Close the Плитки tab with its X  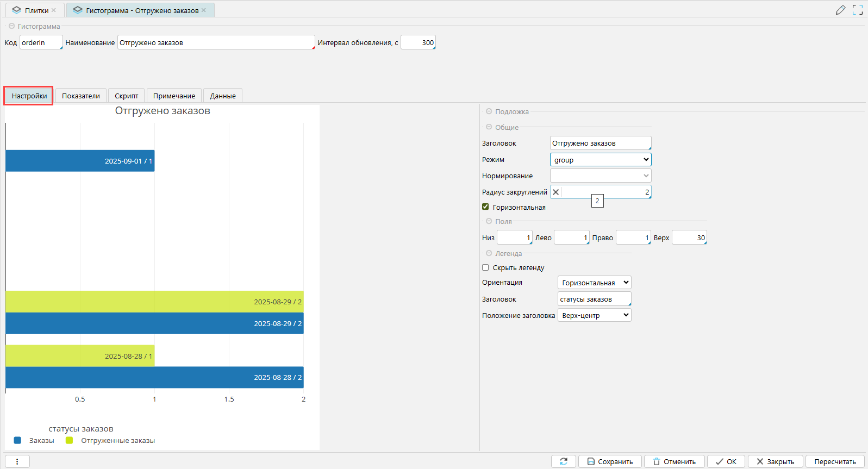pos(54,10)
